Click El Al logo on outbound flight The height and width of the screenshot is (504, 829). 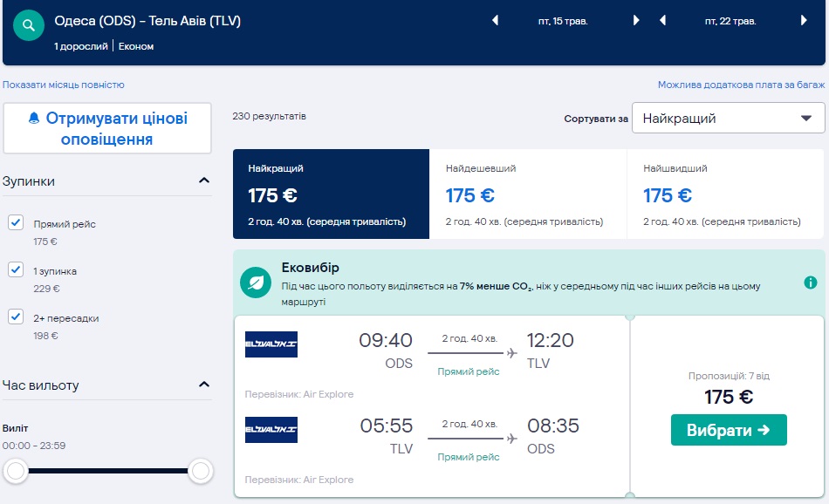coord(271,344)
